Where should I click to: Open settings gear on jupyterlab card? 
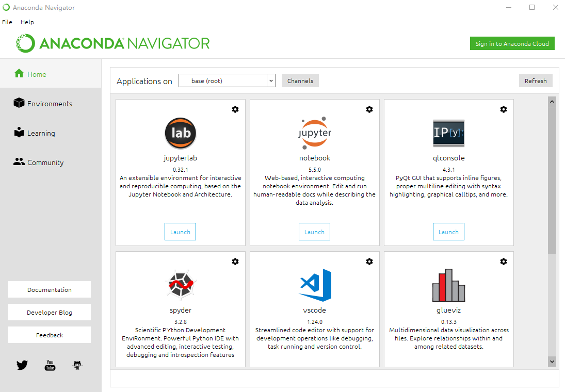[235, 109]
